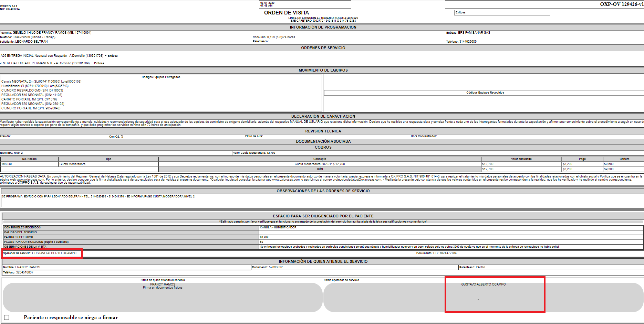Image resolution: width=644 pixels, height=324 pixels.
Task: Select Entidad EPS FAMISANAR SAS
Action: point(468,33)
